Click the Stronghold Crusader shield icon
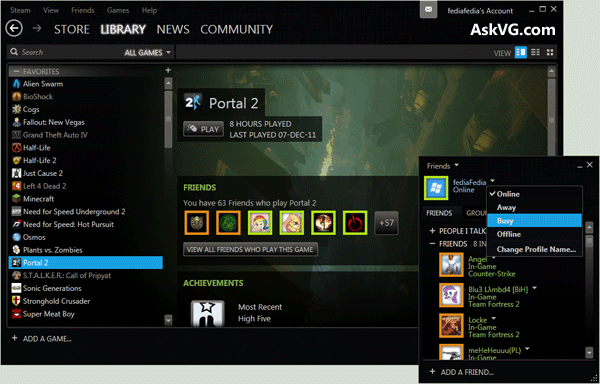Viewport: 600px width, 384px height. [x=16, y=301]
